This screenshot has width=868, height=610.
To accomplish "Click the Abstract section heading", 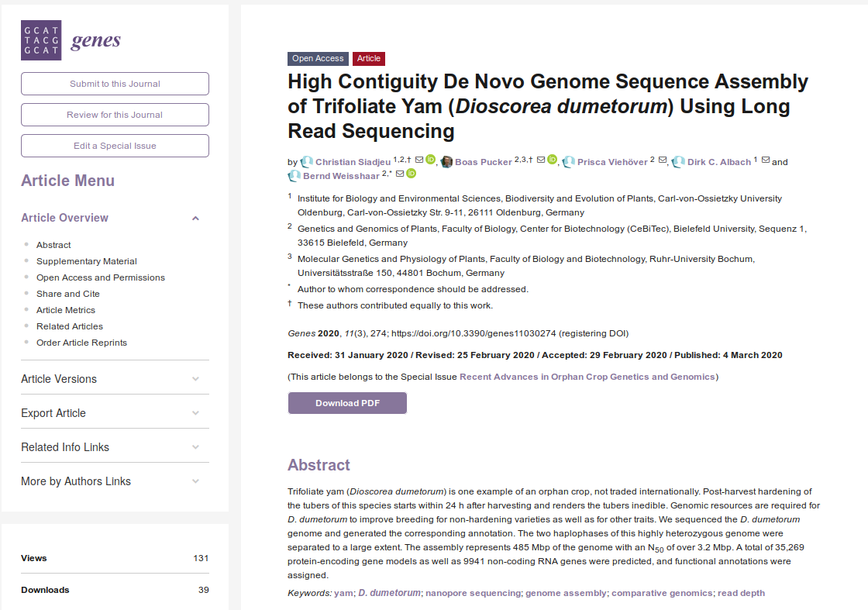I will point(319,465).
